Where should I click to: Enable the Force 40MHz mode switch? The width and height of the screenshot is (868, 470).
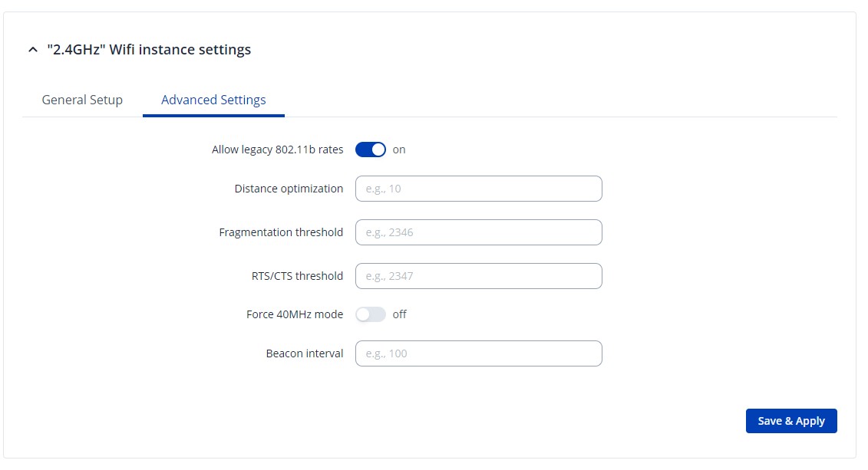pyautogui.click(x=370, y=314)
